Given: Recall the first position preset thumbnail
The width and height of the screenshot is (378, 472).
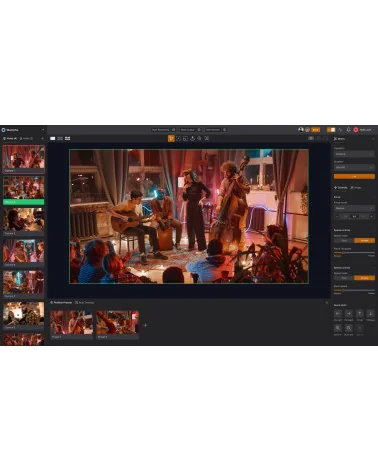Looking at the screenshot, I should pyautogui.click(x=71, y=325).
